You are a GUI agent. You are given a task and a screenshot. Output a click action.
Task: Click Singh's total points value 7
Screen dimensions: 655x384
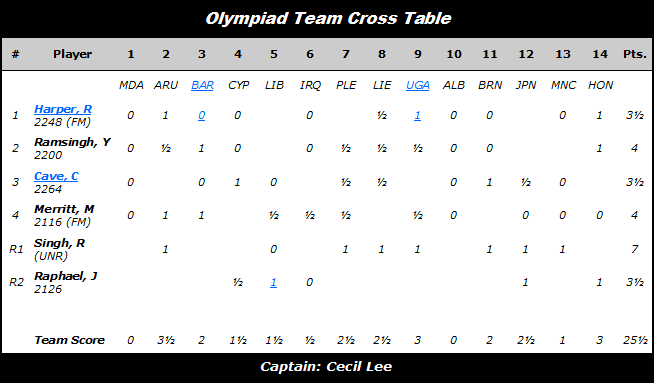[635, 249]
